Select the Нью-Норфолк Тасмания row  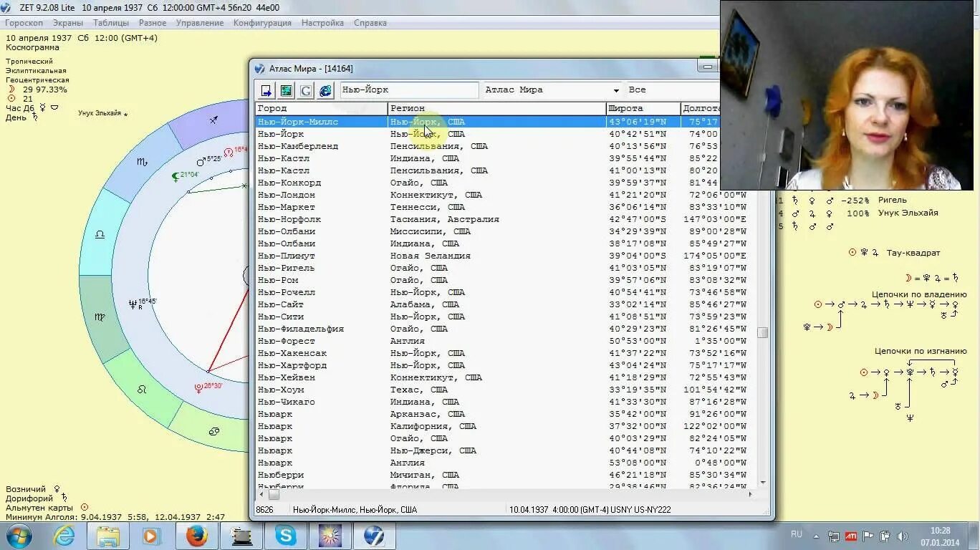506,219
